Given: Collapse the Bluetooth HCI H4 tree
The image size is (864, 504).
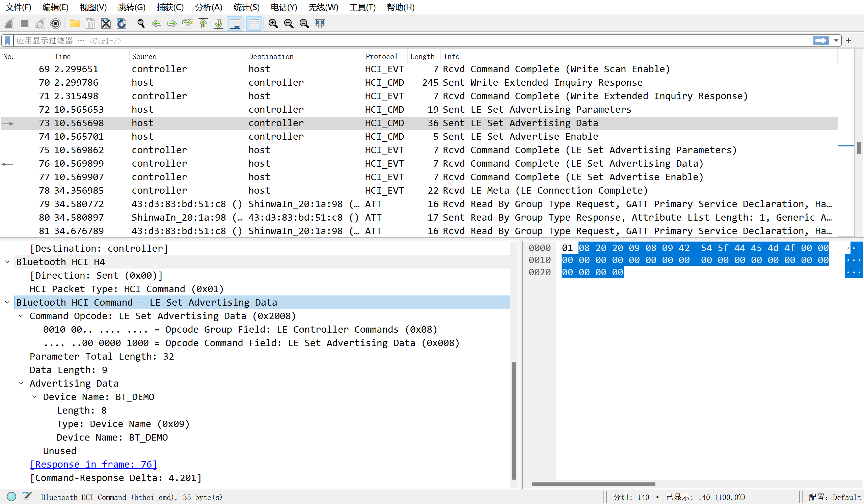Looking at the screenshot, I should click(x=7, y=262).
